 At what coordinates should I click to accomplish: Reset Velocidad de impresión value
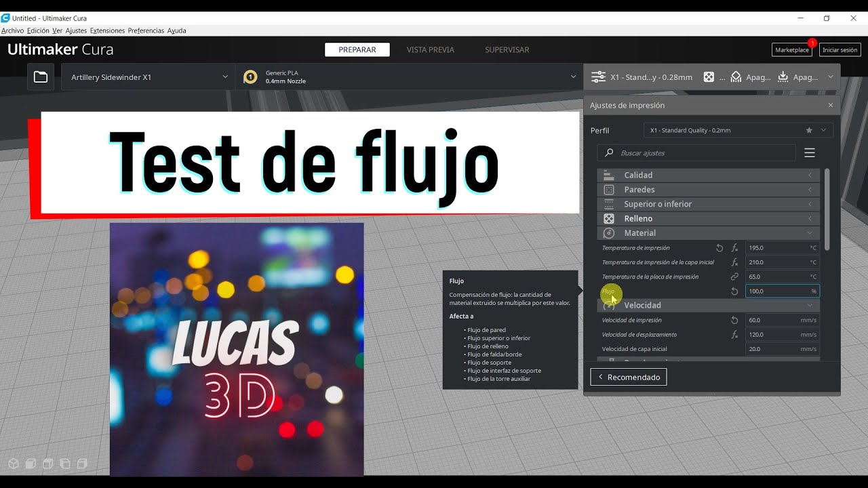tap(734, 320)
